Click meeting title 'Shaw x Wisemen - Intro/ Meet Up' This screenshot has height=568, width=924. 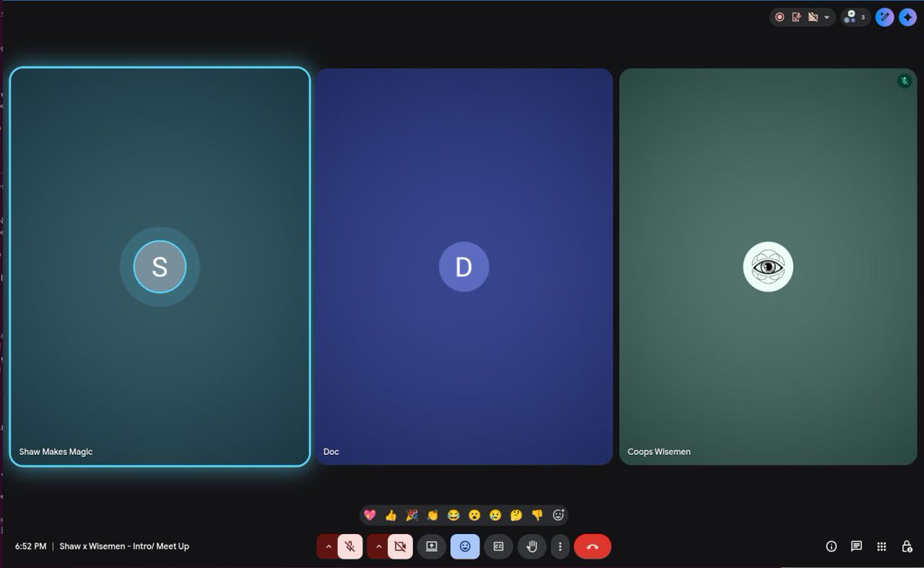click(x=124, y=546)
